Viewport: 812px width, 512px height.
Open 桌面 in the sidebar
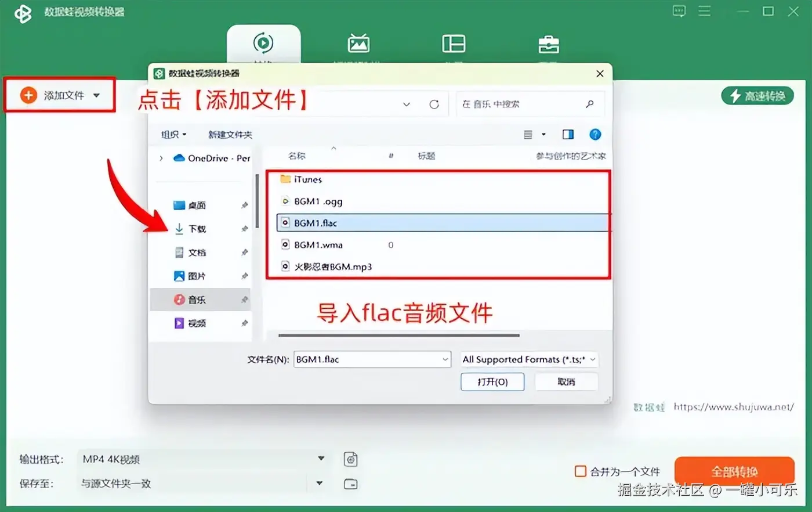[x=190, y=205]
